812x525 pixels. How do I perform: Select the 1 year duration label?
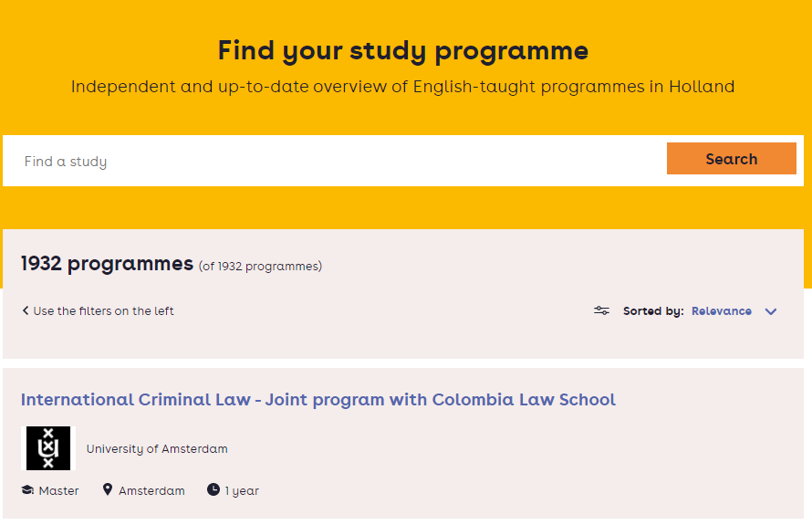242,490
